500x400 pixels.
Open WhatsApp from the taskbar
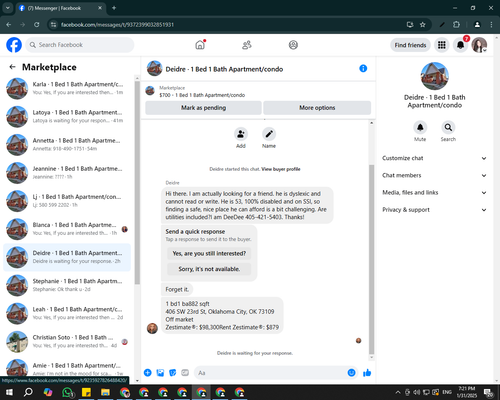(x=67, y=392)
